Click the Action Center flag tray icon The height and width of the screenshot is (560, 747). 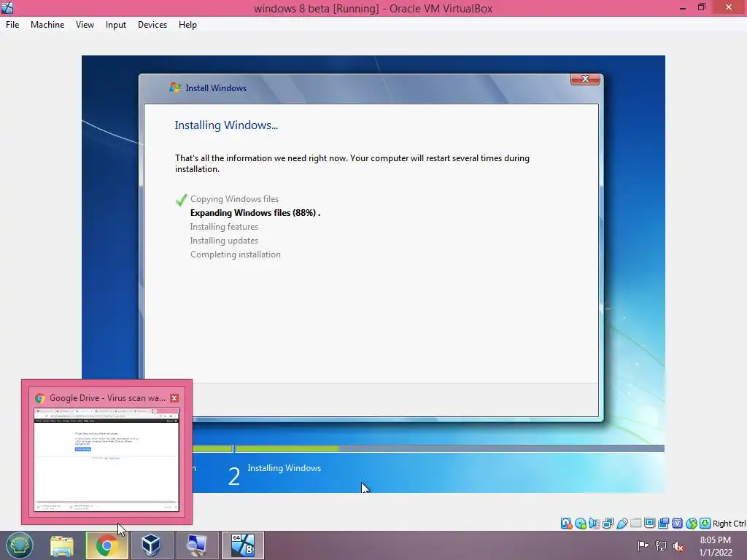pos(643,545)
